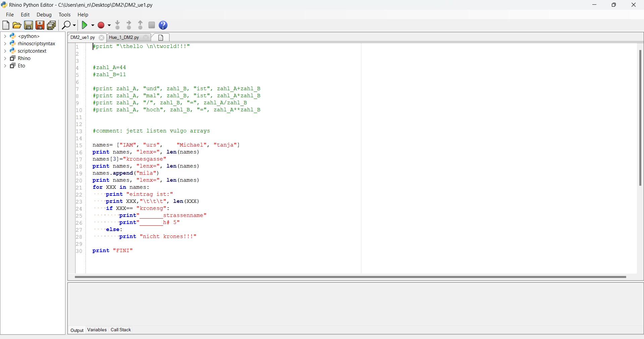Open the help documentation
644x339 pixels.
click(163, 25)
